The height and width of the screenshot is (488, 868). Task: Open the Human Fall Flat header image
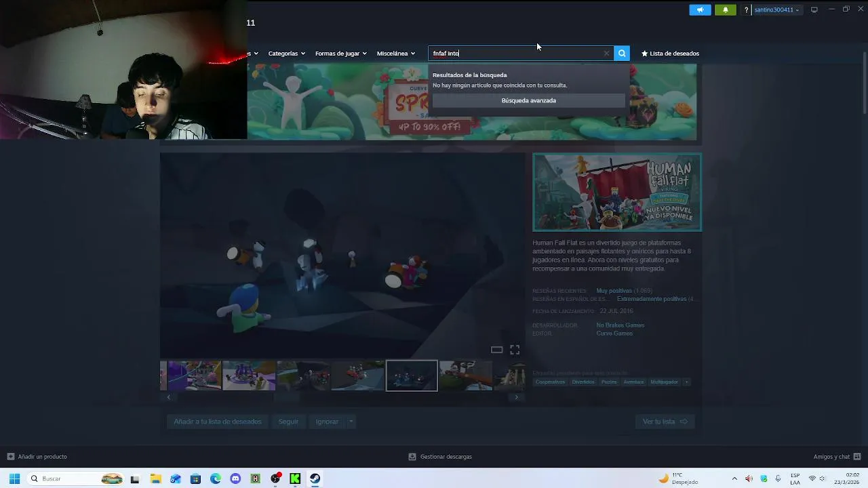click(617, 192)
